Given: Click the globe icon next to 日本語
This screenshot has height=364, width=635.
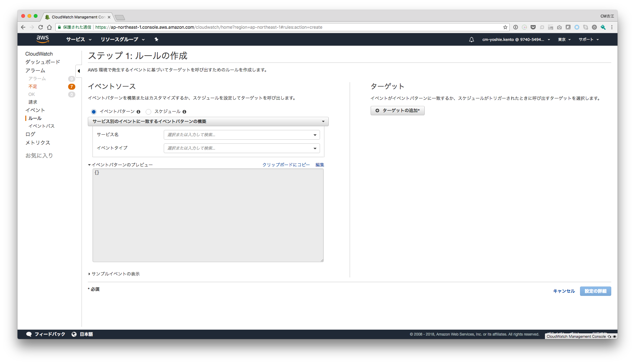Looking at the screenshot, I should tap(74, 334).
